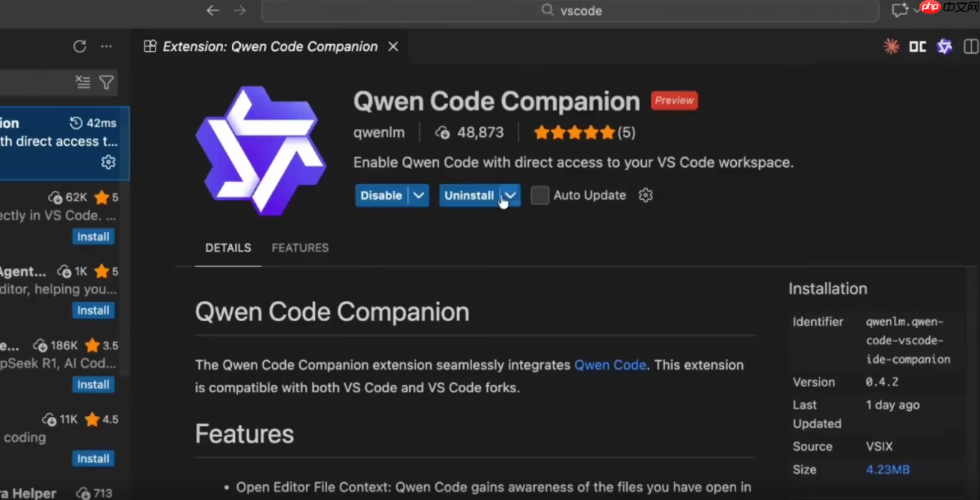Viewport: 980px width, 500px height.
Task: Open the More Actions ellipsis menu
Action: [x=106, y=46]
